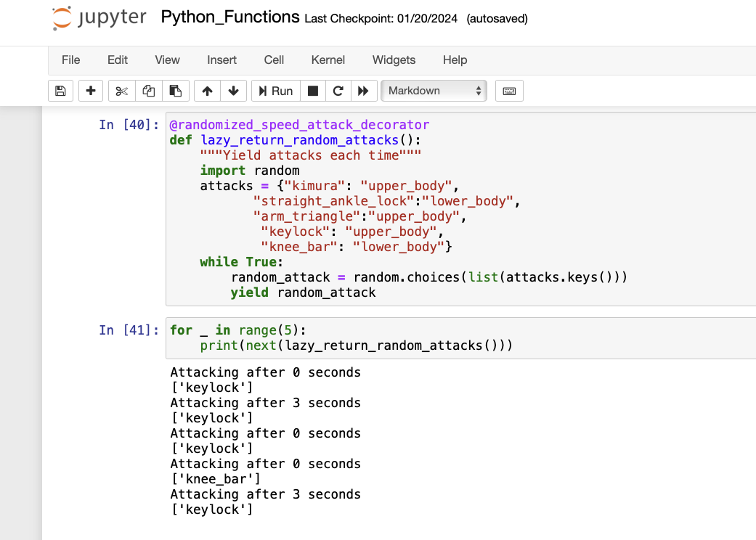Click the while True: line
The image size is (756, 540).
242,262
